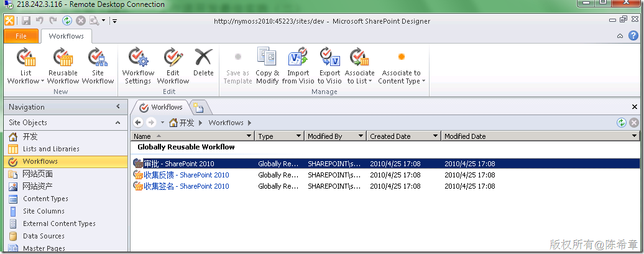Image resolution: width=644 pixels, height=254 pixels.
Task: Click the Globally Reusable Workflow group heading
Action: click(186, 147)
